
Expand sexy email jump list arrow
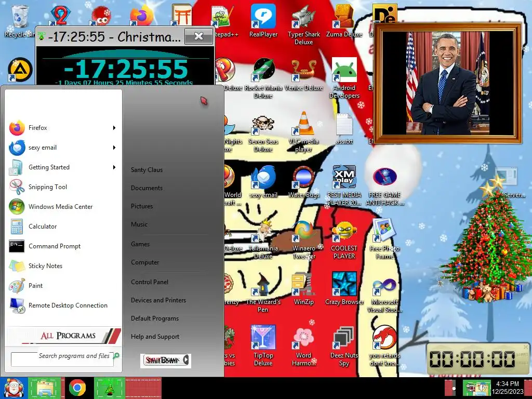(x=114, y=148)
